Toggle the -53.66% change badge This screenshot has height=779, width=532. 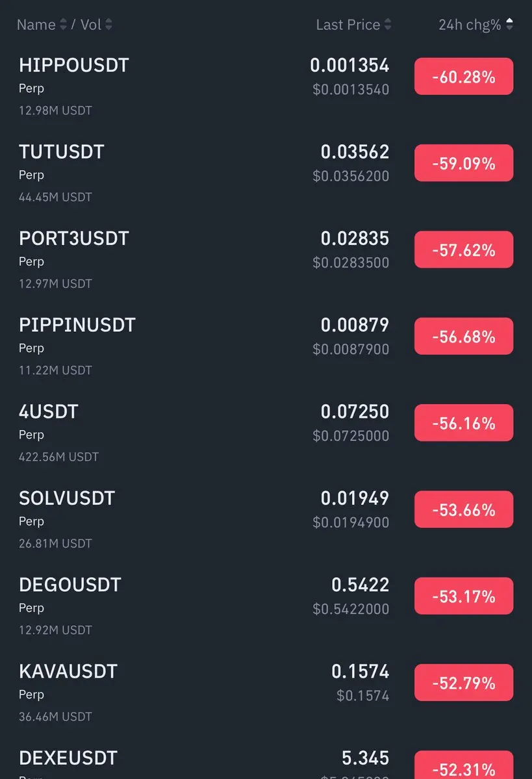464,510
